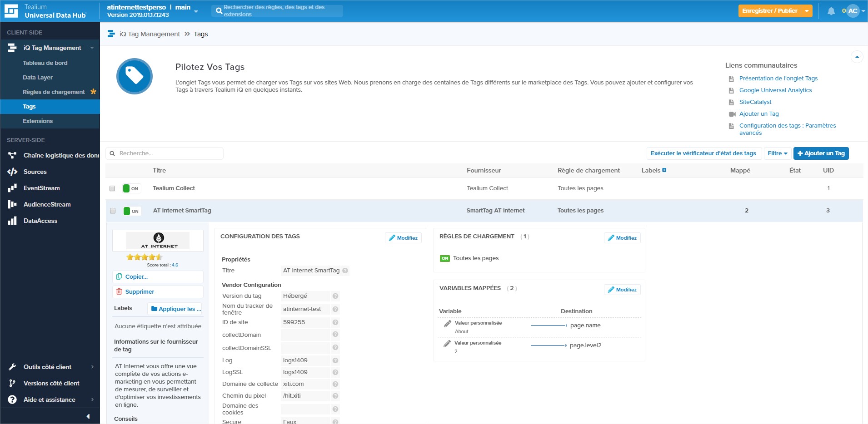Image resolution: width=868 pixels, height=424 pixels.
Task: Go to Data Layer in sidebar
Action: pos(38,78)
